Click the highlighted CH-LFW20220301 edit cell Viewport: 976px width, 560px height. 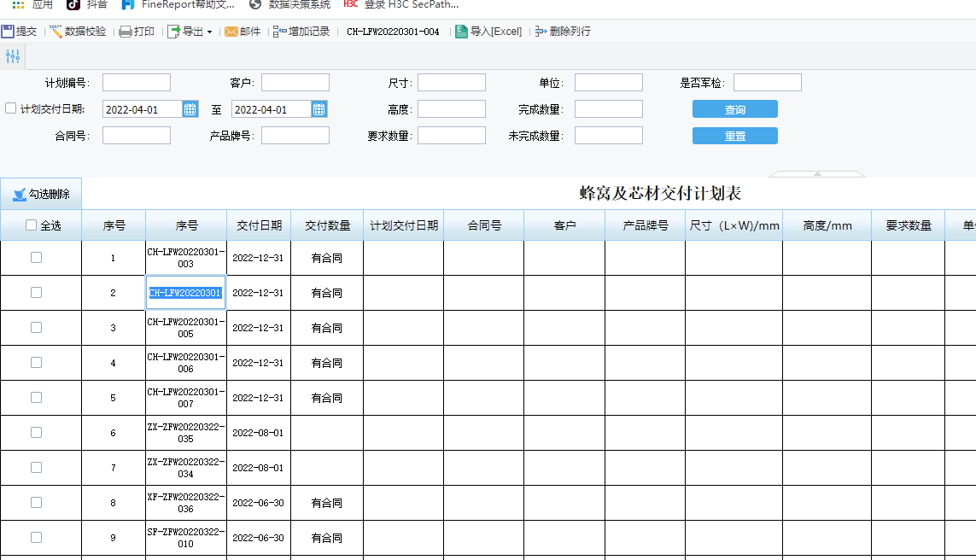[185, 293]
